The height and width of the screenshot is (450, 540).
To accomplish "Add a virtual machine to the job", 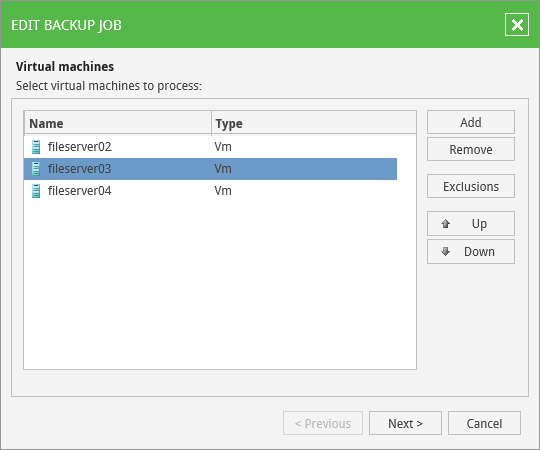I will (471, 122).
